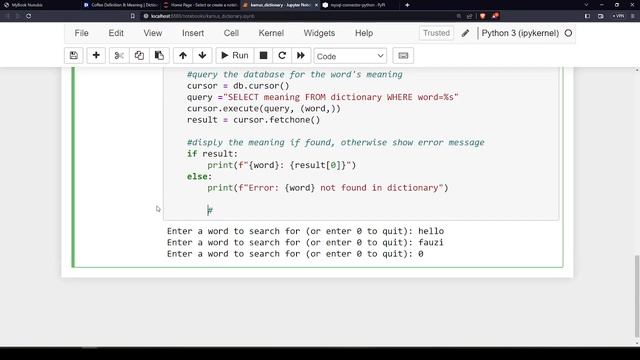Interrupt the kernel with stop icon

click(264, 56)
